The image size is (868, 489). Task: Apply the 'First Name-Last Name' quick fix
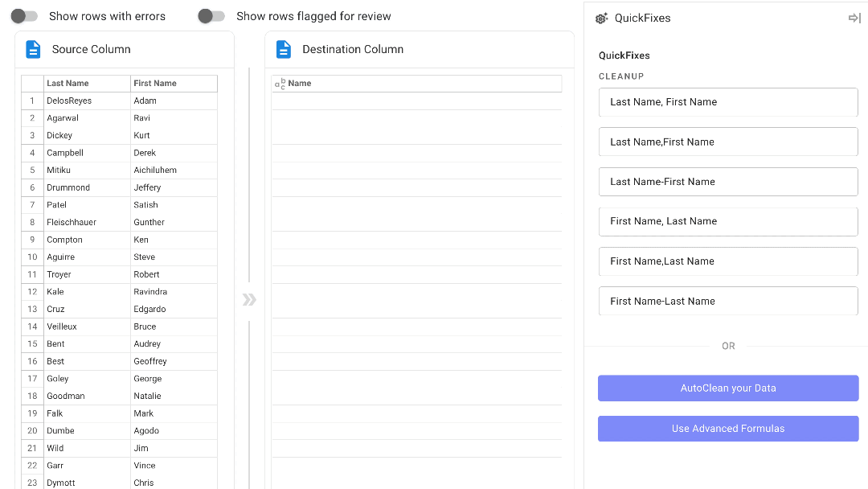coord(728,302)
